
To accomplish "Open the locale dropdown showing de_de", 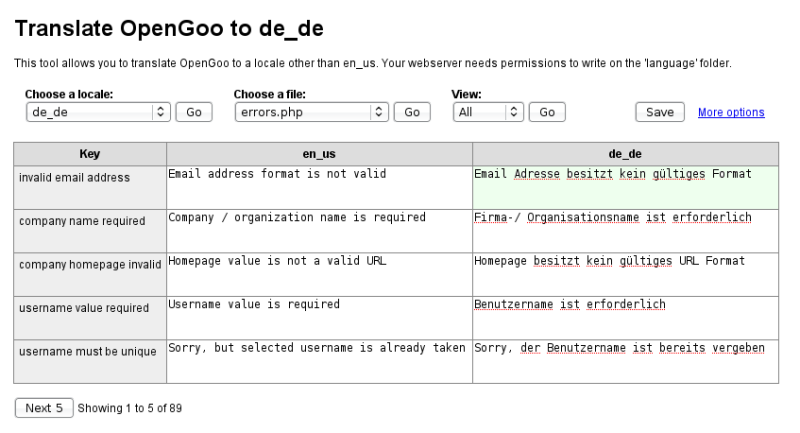I will tap(98, 113).
